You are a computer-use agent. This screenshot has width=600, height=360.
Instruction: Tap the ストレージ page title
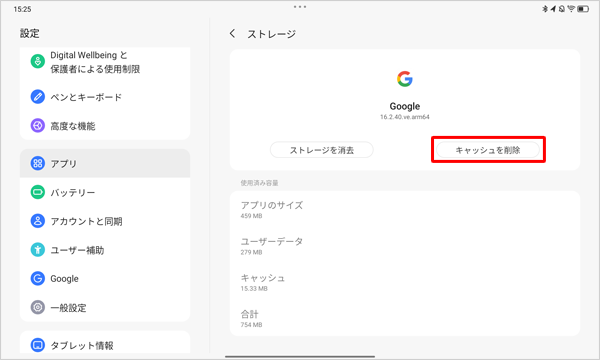pyautogui.click(x=272, y=34)
